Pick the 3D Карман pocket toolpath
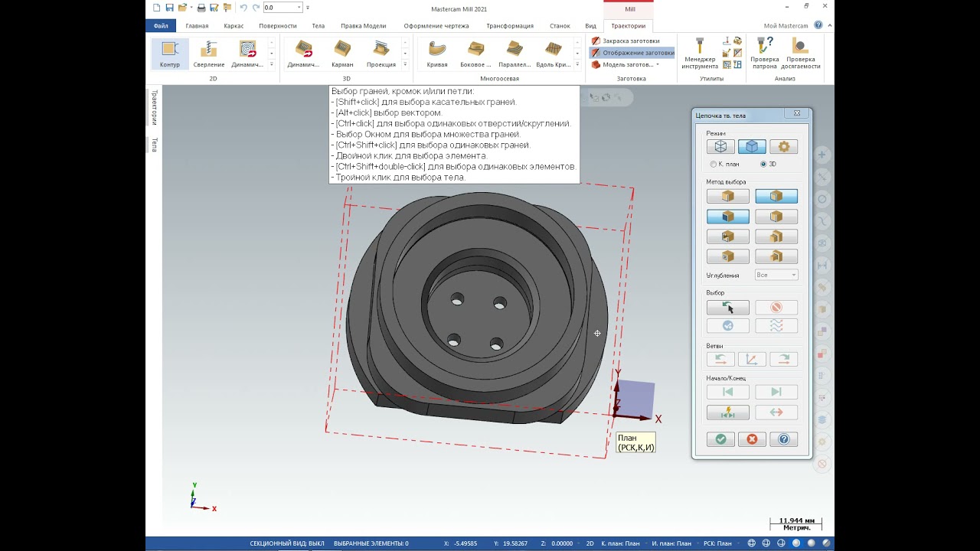The width and height of the screenshot is (980, 551). click(342, 54)
